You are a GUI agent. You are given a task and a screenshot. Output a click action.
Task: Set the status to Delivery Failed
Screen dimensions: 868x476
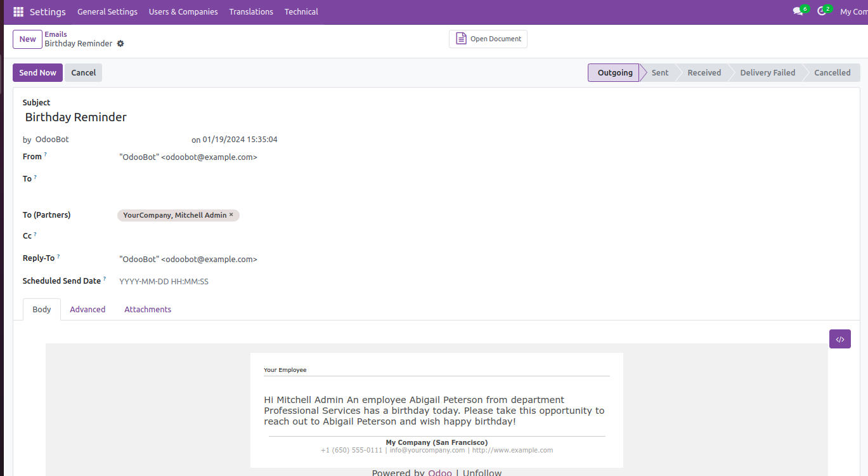767,73
